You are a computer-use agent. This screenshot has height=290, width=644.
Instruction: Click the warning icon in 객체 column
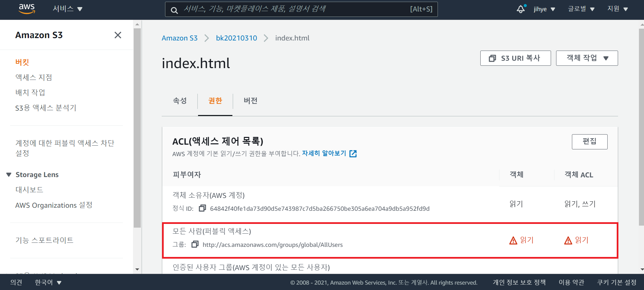pos(513,240)
